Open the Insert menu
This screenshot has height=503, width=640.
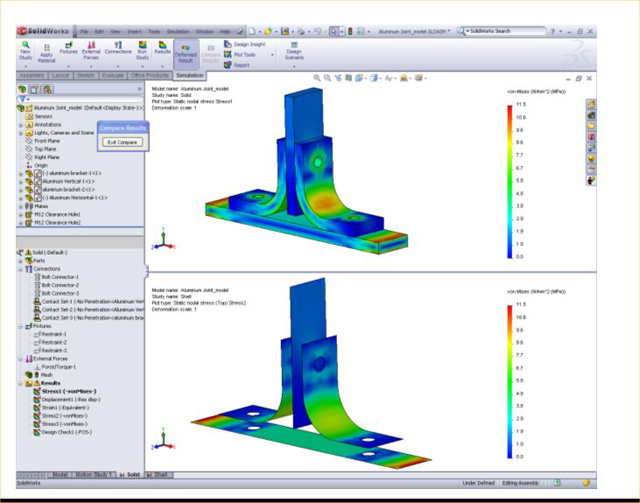[x=134, y=32]
